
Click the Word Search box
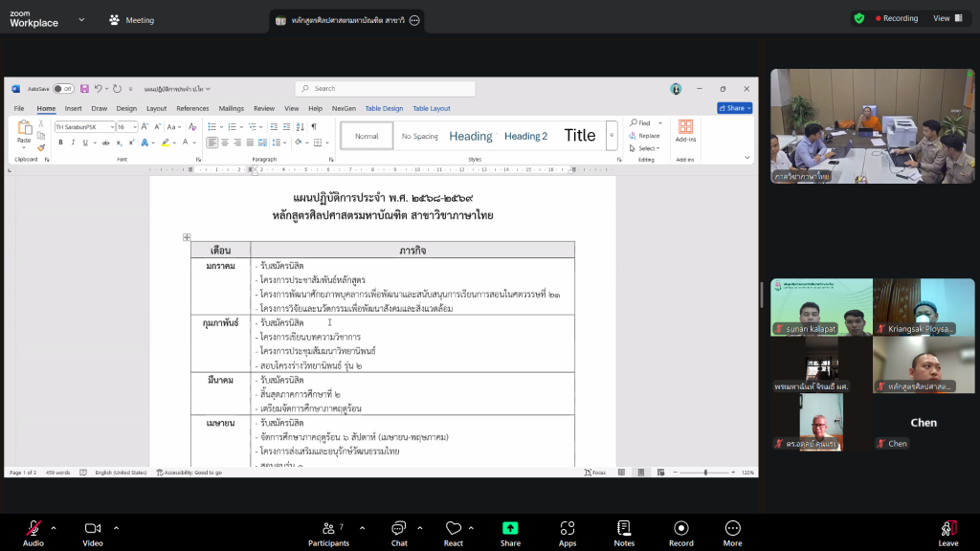tap(385, 89)
